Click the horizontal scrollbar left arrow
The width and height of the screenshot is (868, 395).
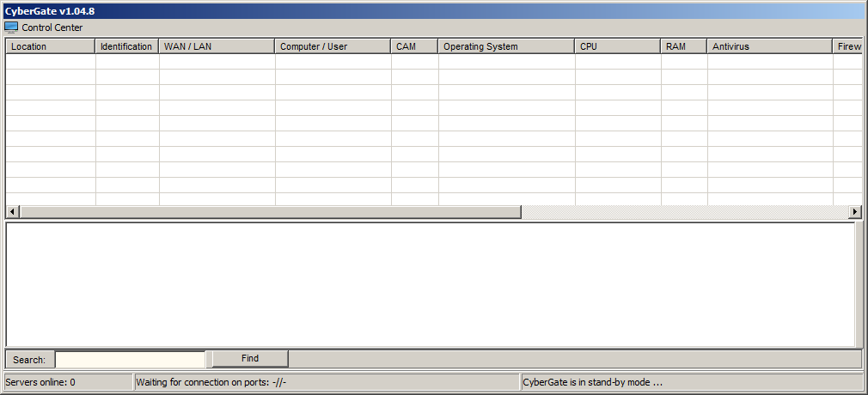12,212
